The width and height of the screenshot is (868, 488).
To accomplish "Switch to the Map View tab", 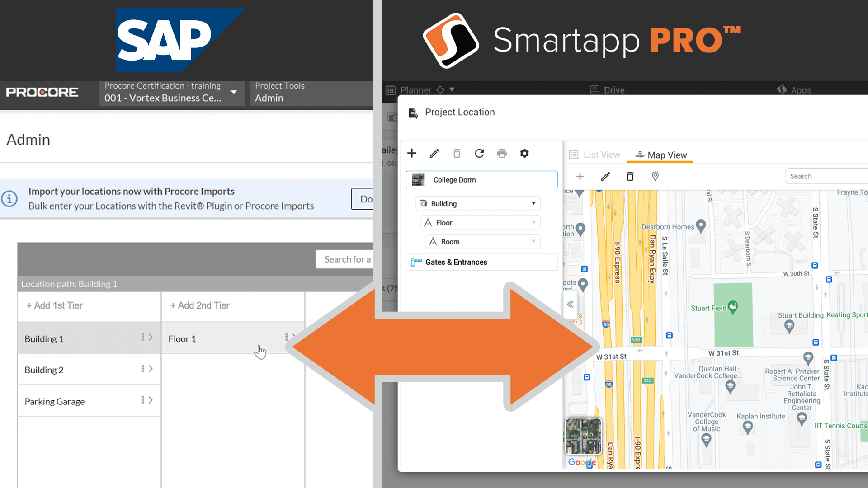I will (660, 155).
